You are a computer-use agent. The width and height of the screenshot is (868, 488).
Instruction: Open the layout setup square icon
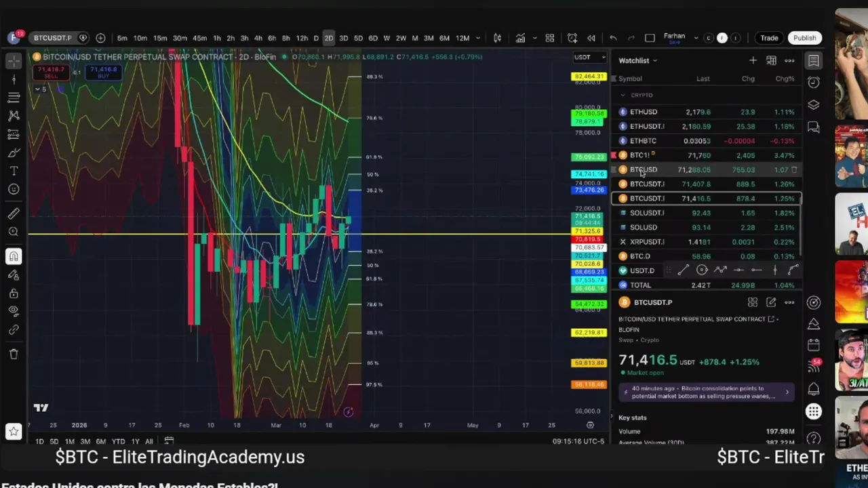coord(650,38)
